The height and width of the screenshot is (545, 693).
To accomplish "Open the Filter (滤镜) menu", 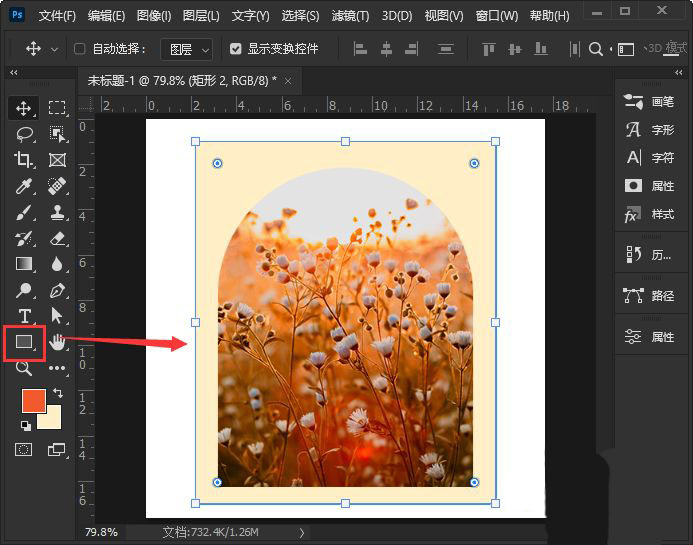I will [350, 16].
